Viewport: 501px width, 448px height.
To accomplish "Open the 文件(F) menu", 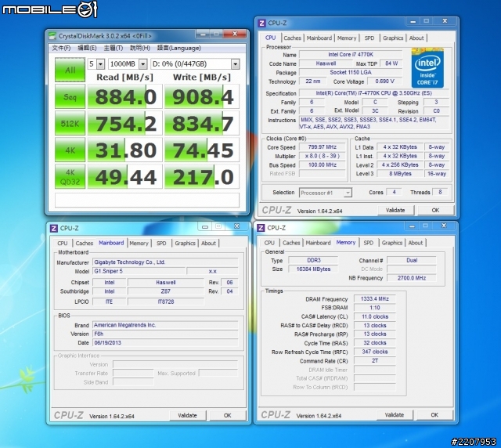I will 61,48.
